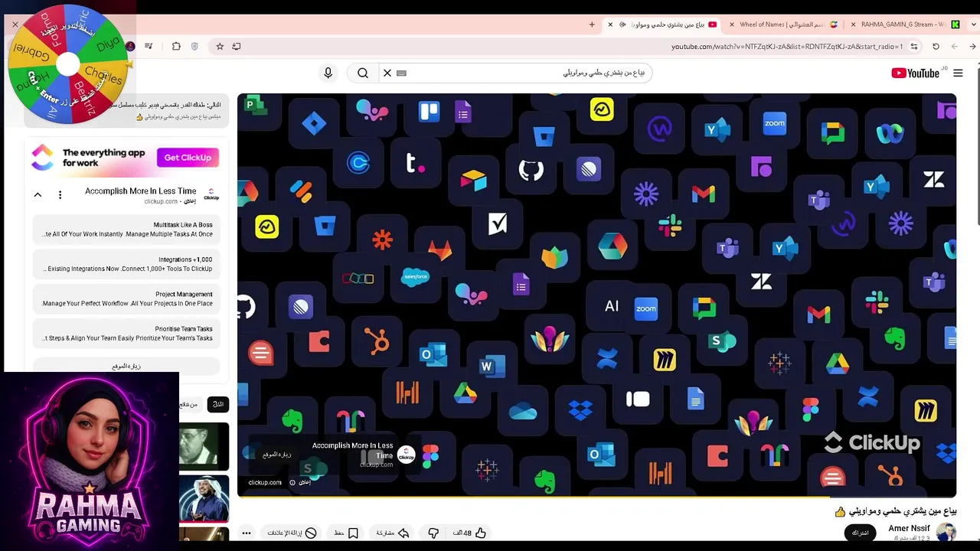The height and width of the screenshot is (551, 980).
Task: Open the Project Management ad link
Action: [126, 298]
